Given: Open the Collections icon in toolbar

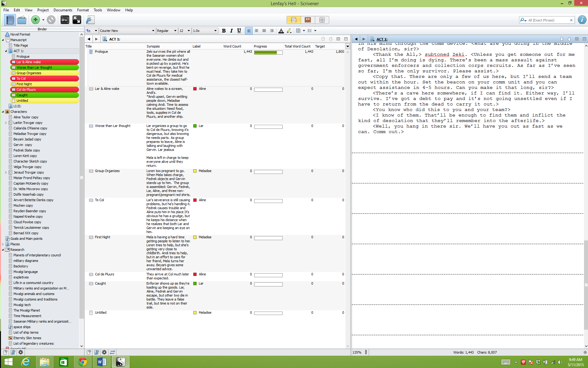Looking at the screenshot, I should (22, 20).
